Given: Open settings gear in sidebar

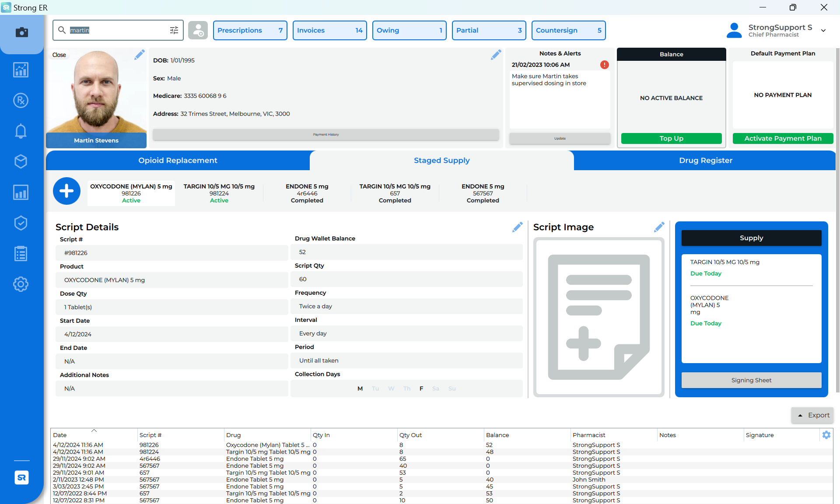Looking at the screenshot, I should tap(21, 284).
